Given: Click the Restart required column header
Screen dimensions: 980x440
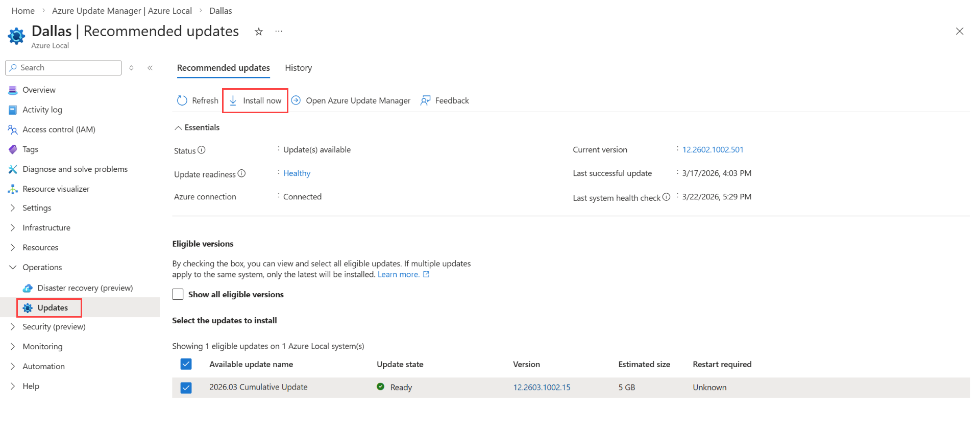Looking at the screenshot, I should (x=722, y=365).
